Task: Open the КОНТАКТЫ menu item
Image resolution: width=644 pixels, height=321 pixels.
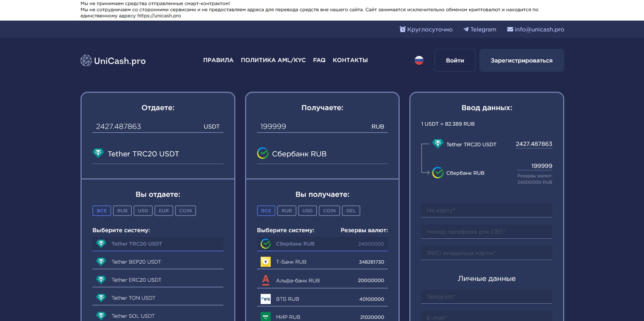Action: [350, 60]
